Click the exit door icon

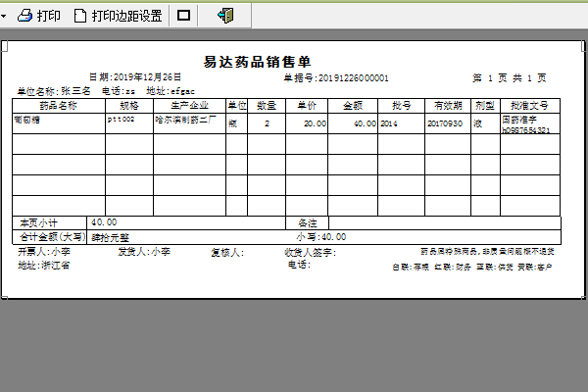click(225, 16)
